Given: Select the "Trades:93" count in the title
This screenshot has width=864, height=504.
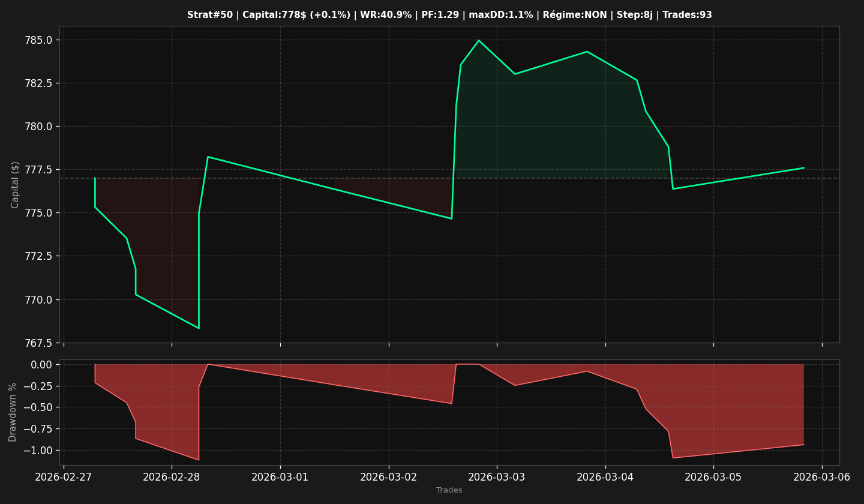Looking at the screenshot, I should (x=688, y=15).
